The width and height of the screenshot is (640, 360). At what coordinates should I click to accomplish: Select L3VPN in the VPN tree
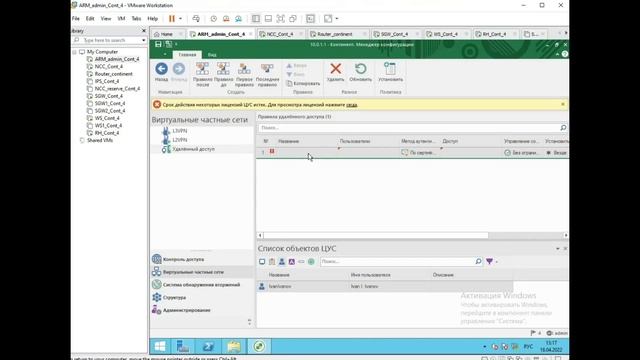click(x=180, y=131)
